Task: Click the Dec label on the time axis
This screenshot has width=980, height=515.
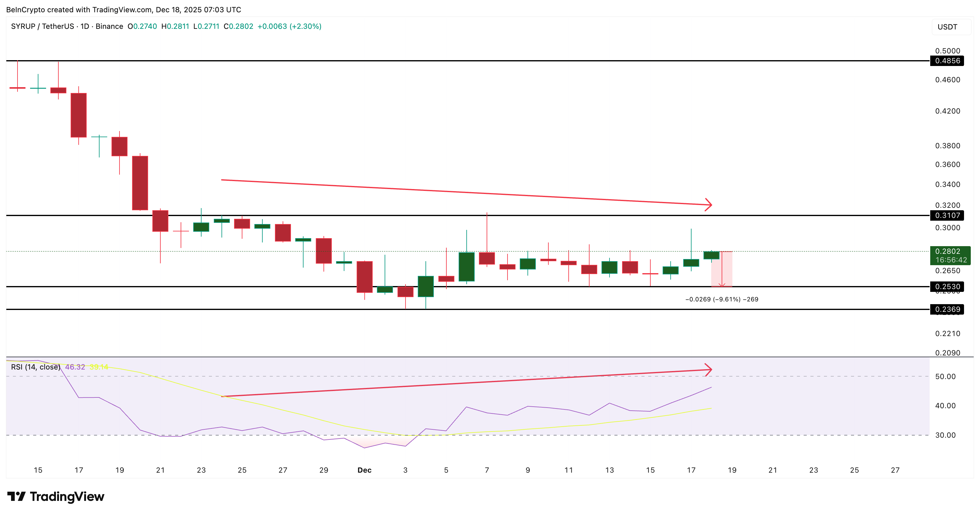Action: pyautogui.click(x=364, y=470)
